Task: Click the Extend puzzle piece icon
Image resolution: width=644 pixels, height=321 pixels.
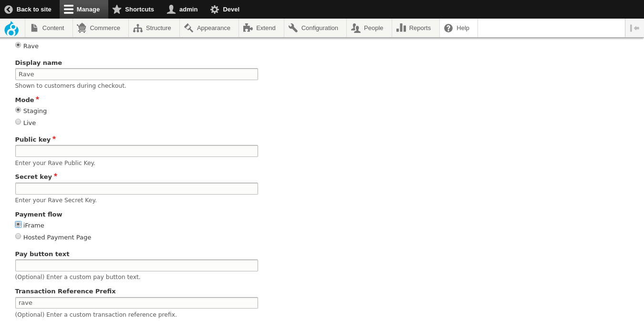Action: [x=248, y=28]
